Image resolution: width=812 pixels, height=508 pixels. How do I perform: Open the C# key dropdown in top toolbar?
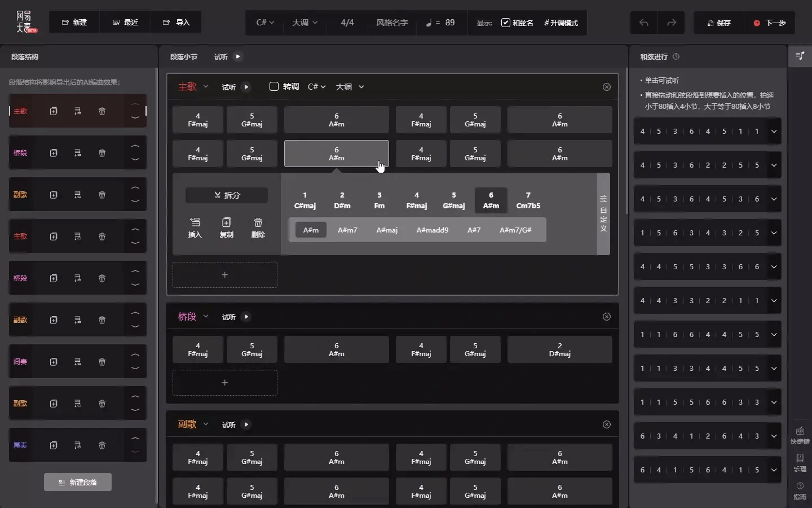click(x=265, y=23)
